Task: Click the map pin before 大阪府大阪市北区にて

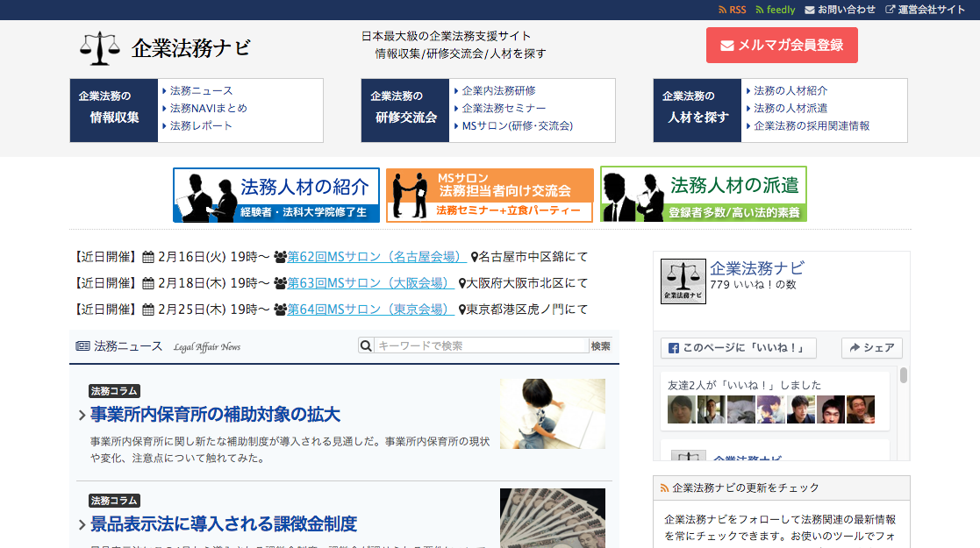Action: [x=462, y=283]
